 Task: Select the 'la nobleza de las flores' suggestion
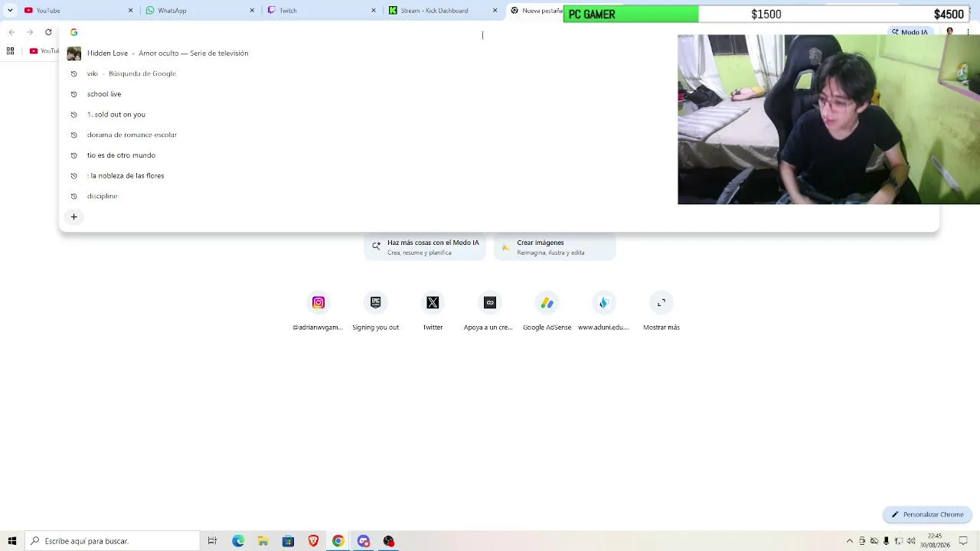pyautogui.click(x=367, y=175)
